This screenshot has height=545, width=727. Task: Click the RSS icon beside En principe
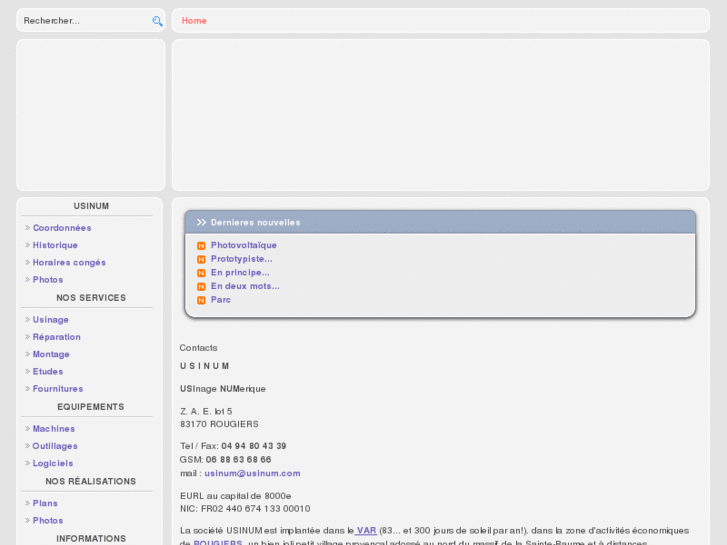point(201,273)
